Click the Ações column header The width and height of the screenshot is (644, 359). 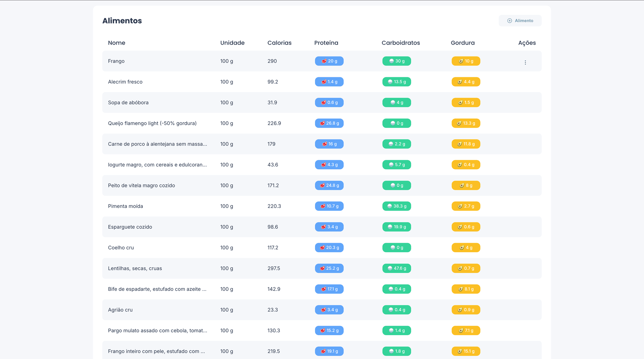[527, 43]
